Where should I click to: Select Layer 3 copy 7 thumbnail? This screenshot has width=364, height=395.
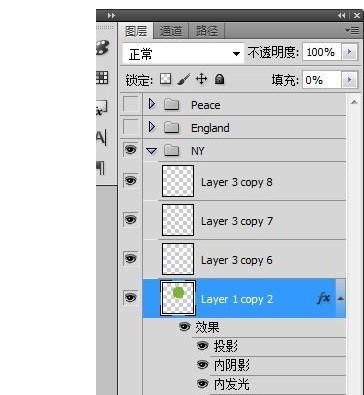pos(178,220)
